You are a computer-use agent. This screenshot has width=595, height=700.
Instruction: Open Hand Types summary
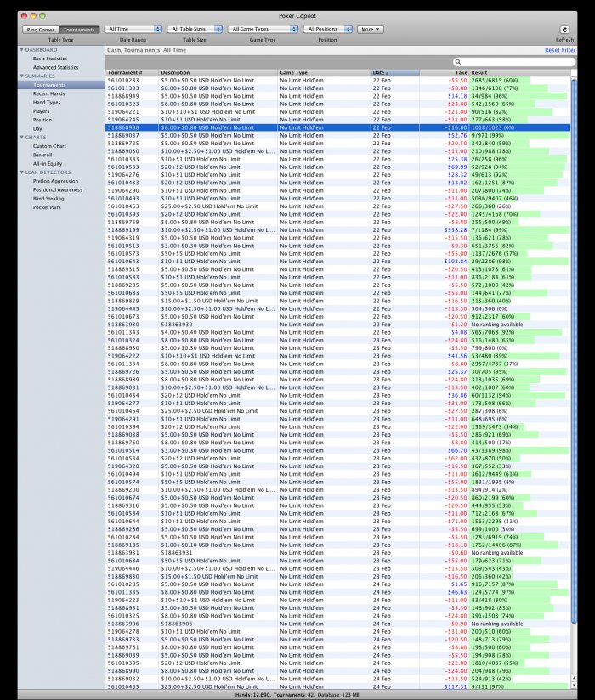click(47, 102)
